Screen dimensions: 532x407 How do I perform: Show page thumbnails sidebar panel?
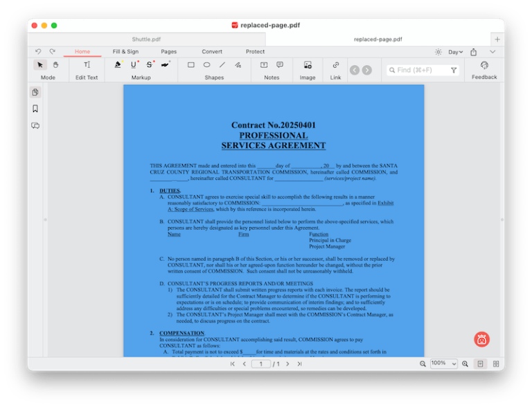click(x=35, y=92)
